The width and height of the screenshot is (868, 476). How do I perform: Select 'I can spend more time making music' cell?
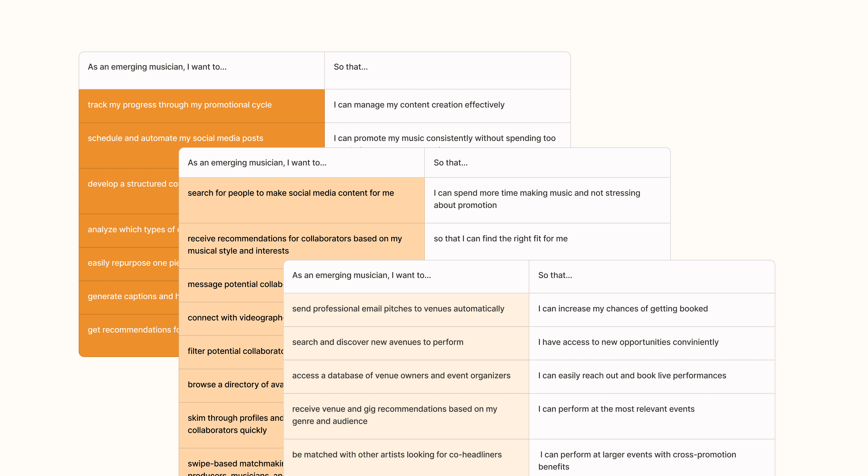[x=547, y=200]
